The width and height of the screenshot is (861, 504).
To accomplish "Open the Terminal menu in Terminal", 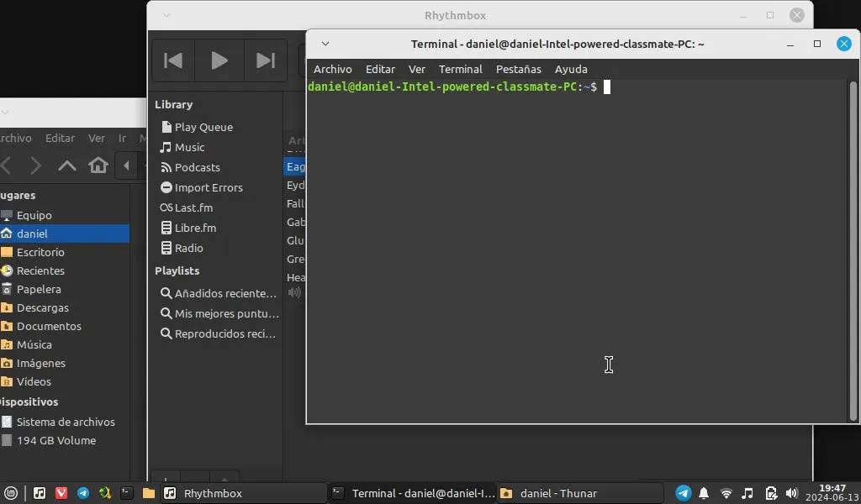I will 460,70.
